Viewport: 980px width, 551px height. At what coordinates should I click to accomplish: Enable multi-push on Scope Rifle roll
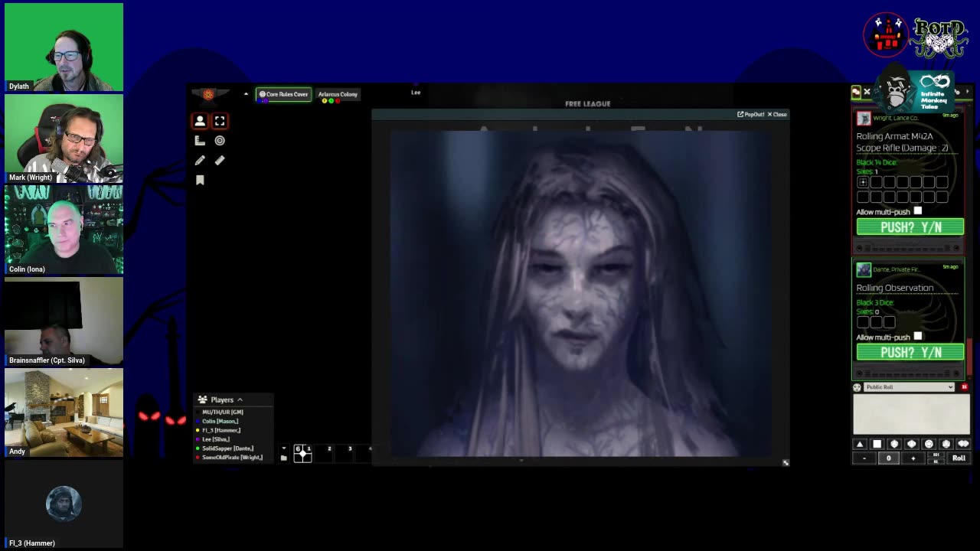(x=918, y=211)
